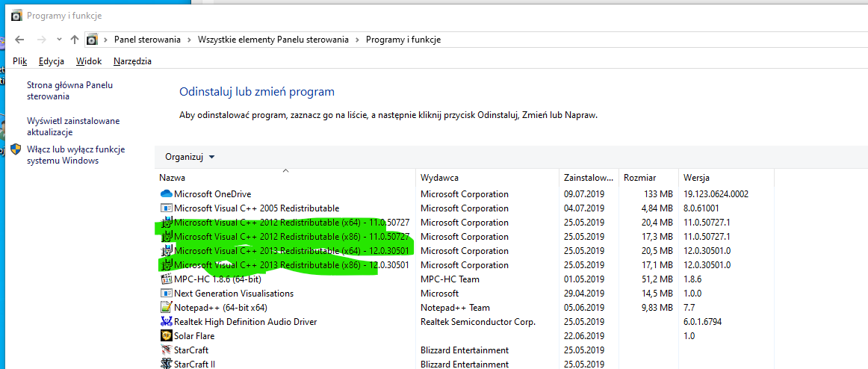Viewport: 868px width, 369px height.
Task: Click the Visual C++ 2013 (x86) installer icon
Action: [x=166, y=265]
